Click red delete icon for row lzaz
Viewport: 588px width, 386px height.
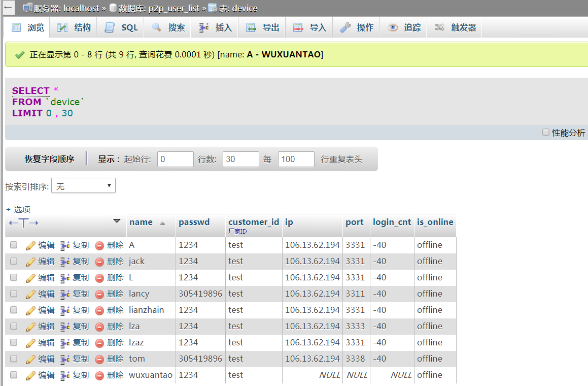click(x=99, y=343)
